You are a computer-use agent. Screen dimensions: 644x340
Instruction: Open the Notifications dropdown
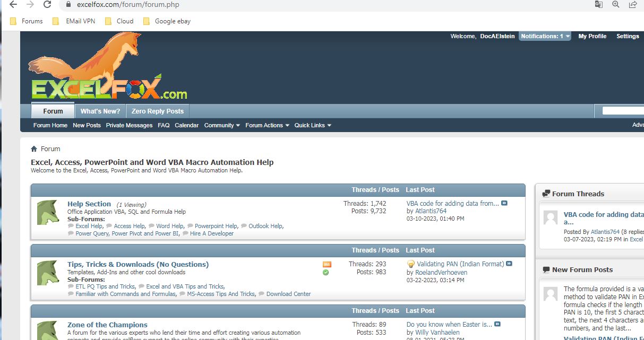(x=545, y=36)
